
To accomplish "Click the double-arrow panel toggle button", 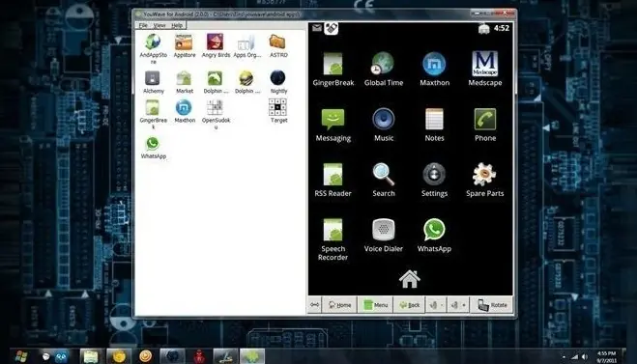I will [314, 305].
